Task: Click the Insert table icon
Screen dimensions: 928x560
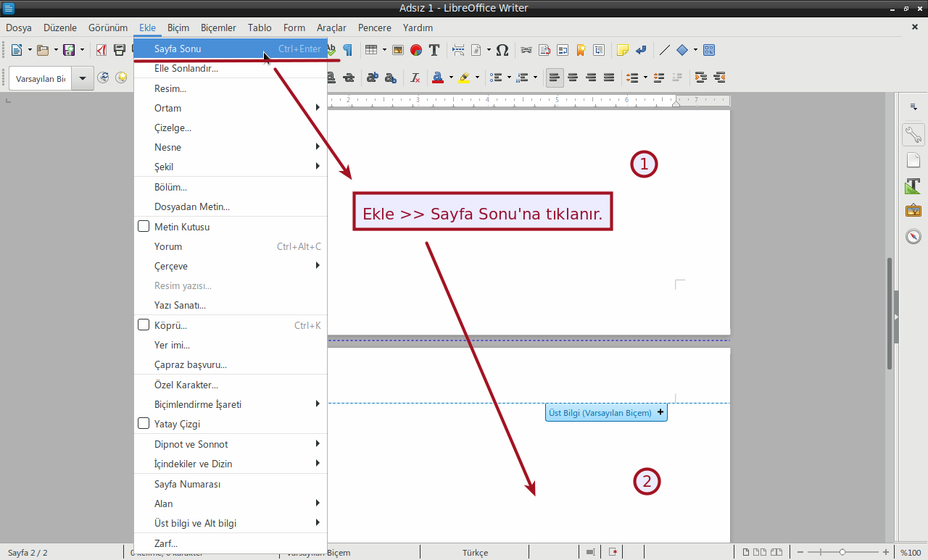Action: click(371, 50)
